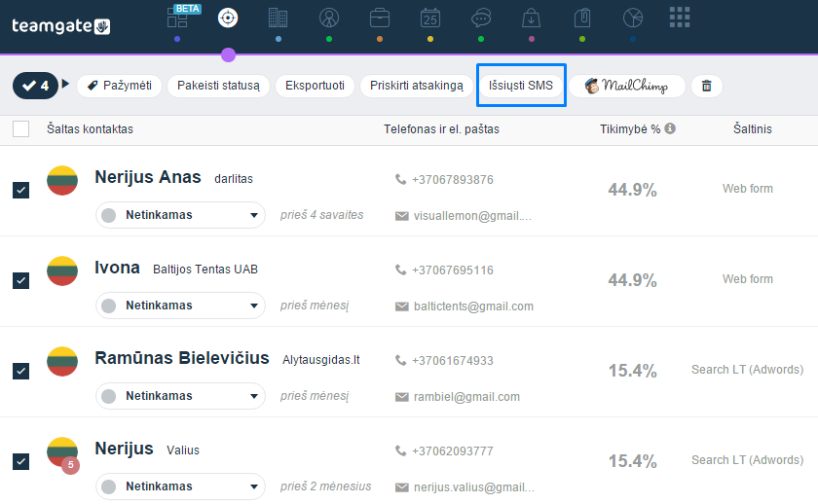The height and width of the screenshot is (504, 818).
Task: Click the purple active section marker dot
Action: [x=228, y=54]
